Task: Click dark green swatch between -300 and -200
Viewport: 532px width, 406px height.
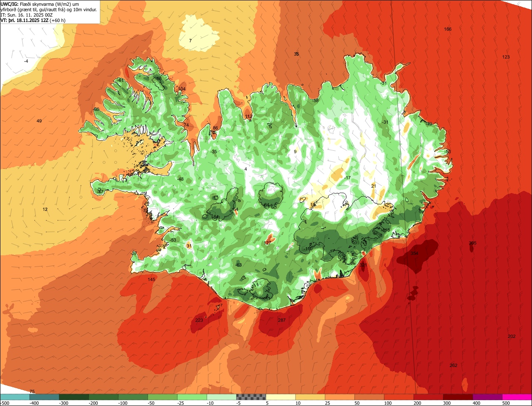Action: (74, 397)
